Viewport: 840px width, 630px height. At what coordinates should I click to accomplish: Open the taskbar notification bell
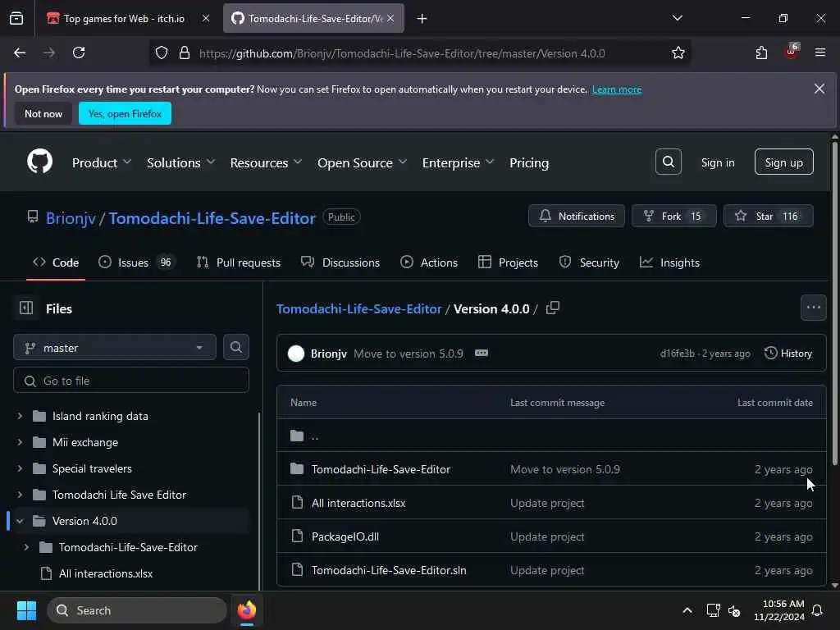point(817,610)
